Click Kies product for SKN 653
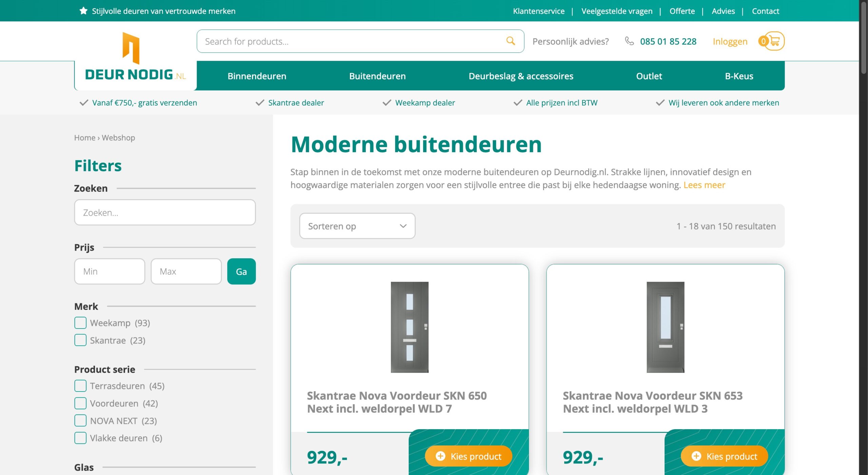868x475 pixels. [x=725, y=456]
